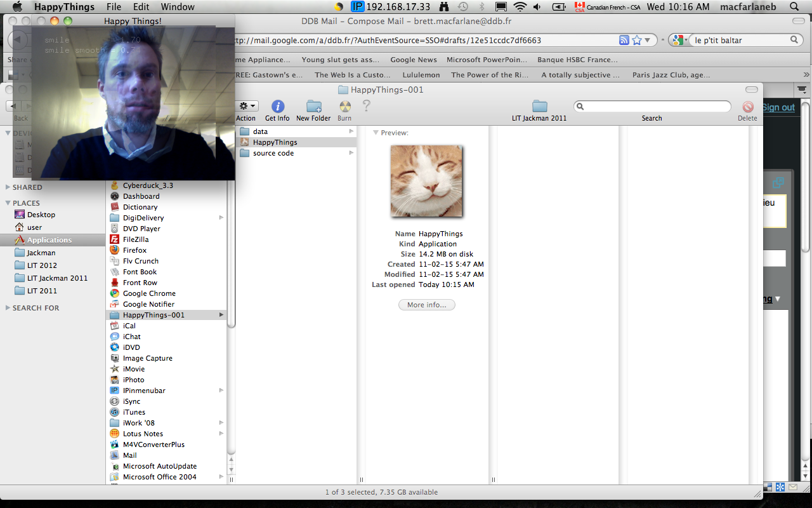Click the red Delete toolbar icon
This screenshot has width=812, height=508.
(x=747, y=107)
